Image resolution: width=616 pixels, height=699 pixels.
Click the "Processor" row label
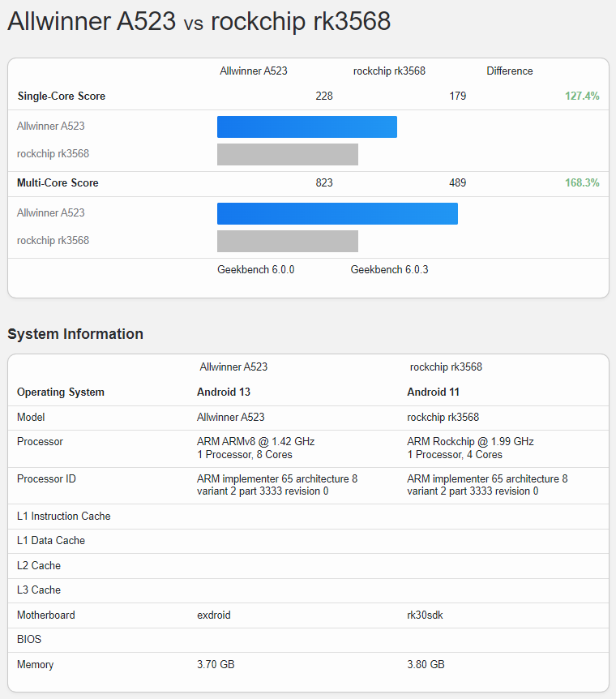tap(40, 442)
